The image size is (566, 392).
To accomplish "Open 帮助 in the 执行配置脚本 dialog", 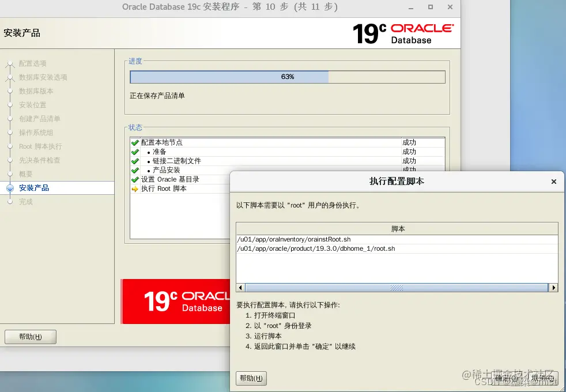I will [x=251, y=378].
